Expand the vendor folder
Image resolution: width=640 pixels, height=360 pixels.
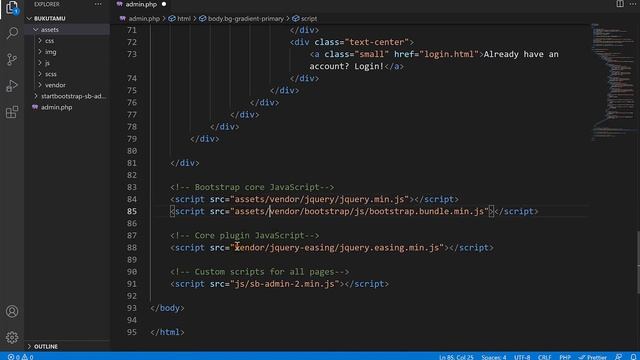point(55,85)
